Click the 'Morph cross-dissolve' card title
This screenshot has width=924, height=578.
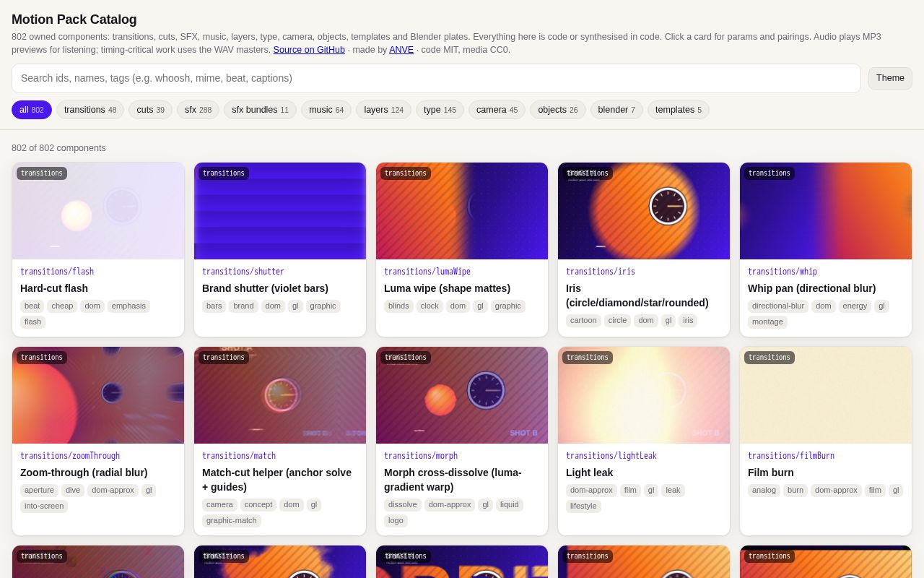(453, 480)
